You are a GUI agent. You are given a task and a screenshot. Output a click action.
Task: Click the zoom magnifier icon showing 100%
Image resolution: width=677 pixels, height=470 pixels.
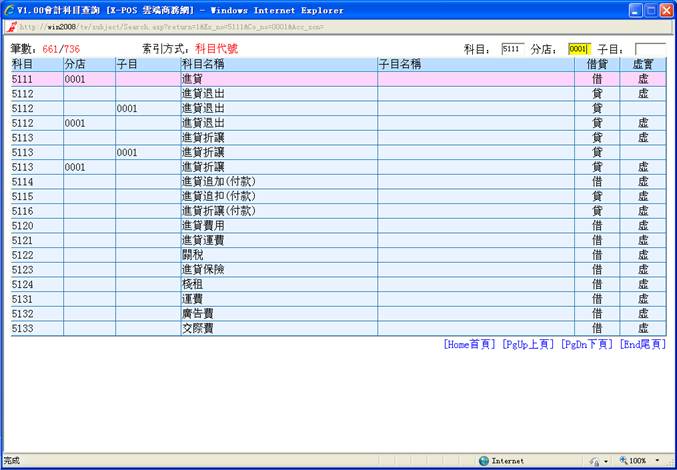623,461
